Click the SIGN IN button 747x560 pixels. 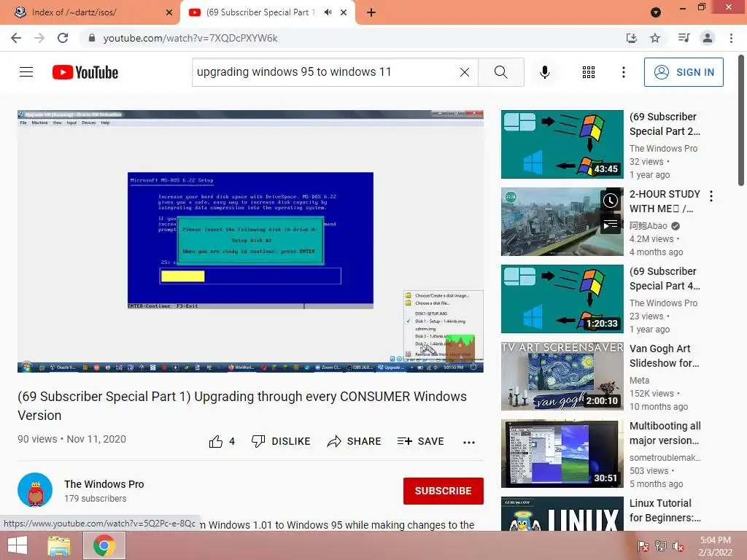(684, 72)
